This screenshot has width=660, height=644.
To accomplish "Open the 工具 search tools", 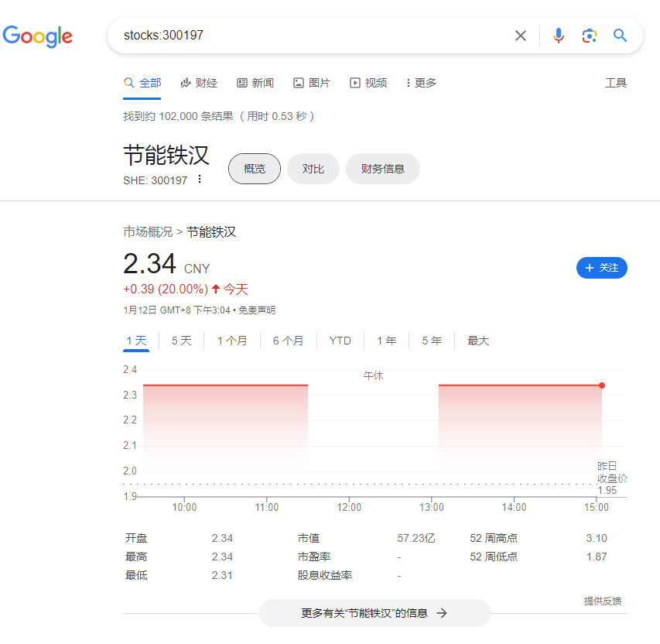I will [x=615, y=83].
